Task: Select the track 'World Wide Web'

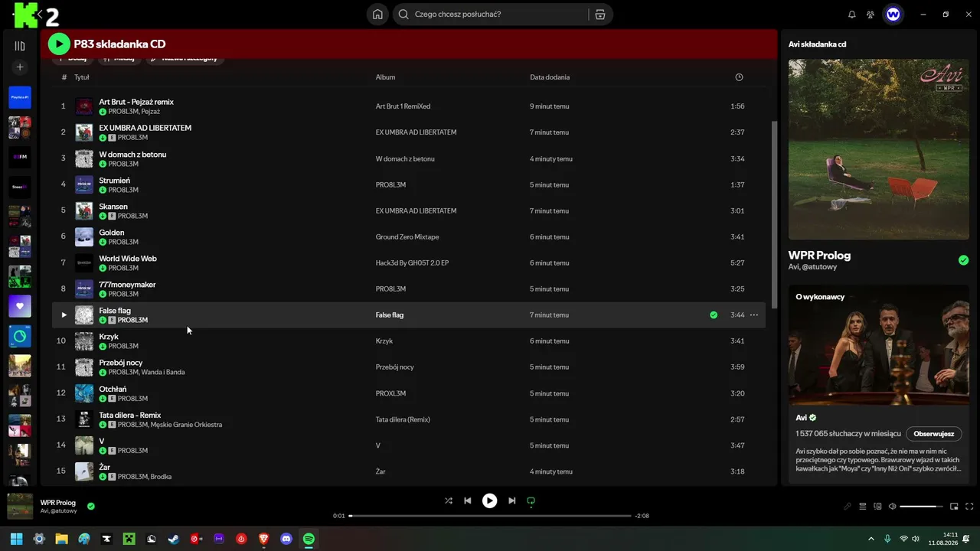Action: [128, 259]
